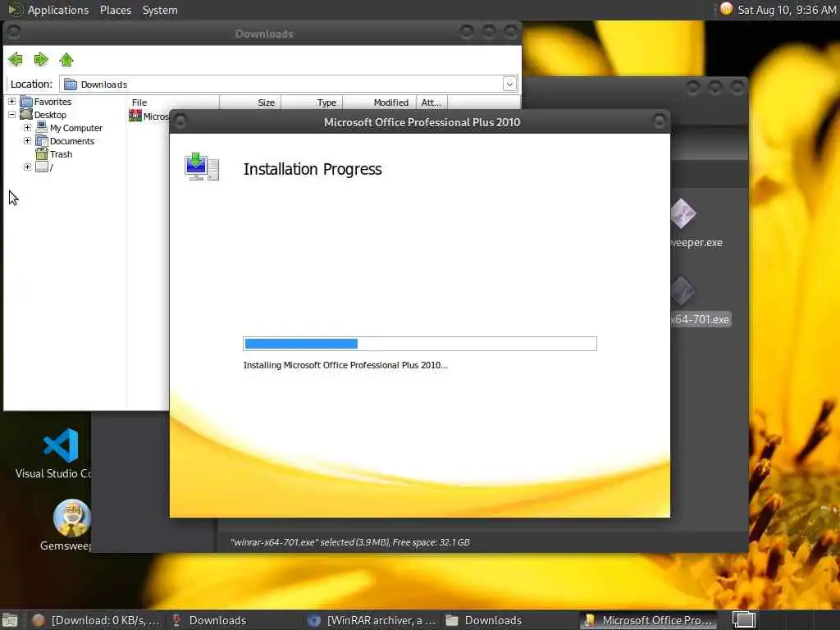Open the Places menu
Screen dimensions: 840x630
coord(115,10)
